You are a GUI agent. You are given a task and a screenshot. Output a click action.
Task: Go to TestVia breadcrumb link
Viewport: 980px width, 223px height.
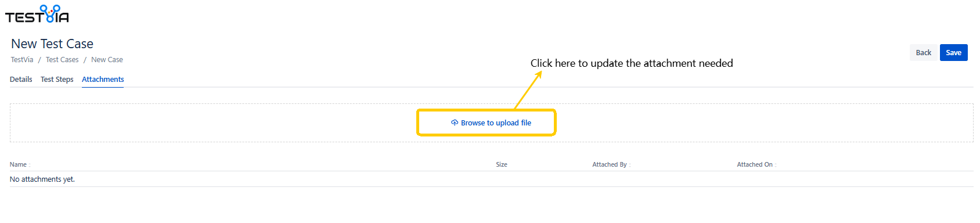[22, 60]
